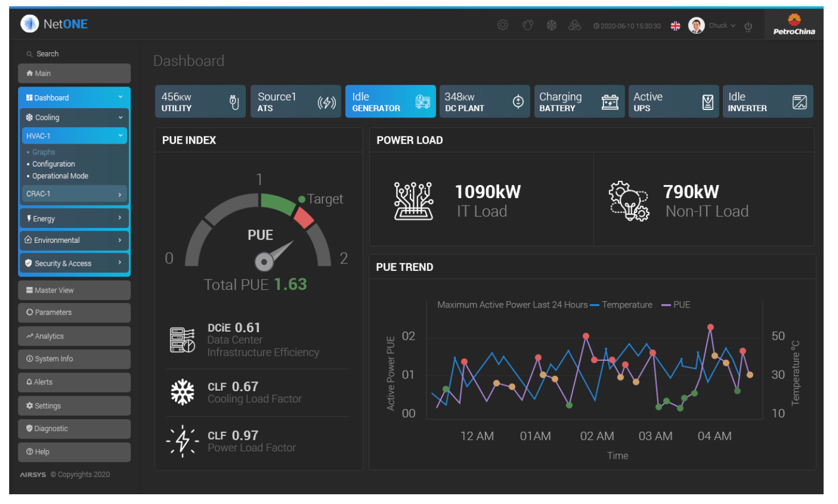Open the Chuck user dropdown menu
The width and height of the screenshot is (838, 504).
click(720, 26)
